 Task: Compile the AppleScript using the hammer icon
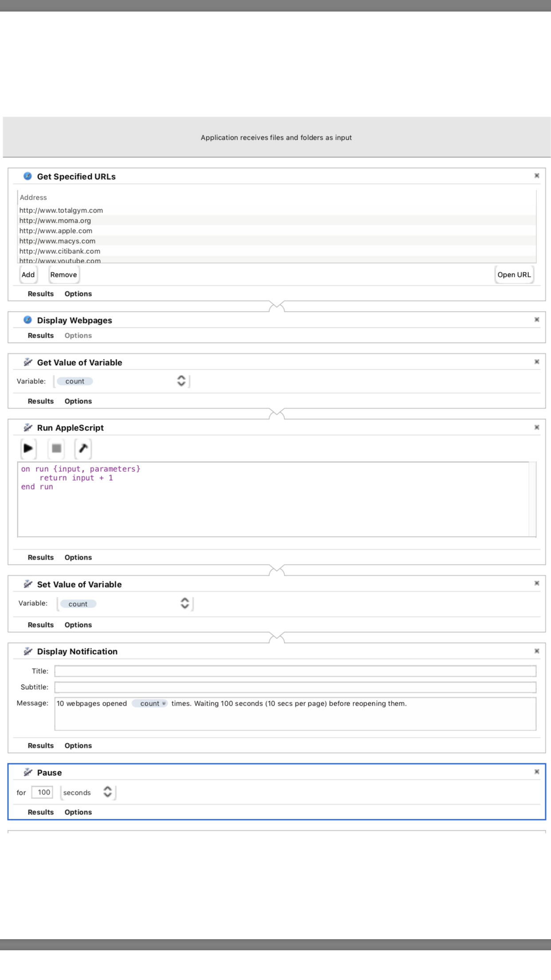pos(83,448)
